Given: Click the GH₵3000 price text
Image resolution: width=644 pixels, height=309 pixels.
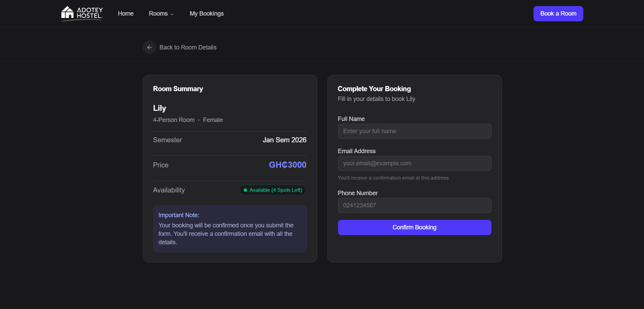Looking at the screenshot, I should pyautogui.click(x=287, y=165).
